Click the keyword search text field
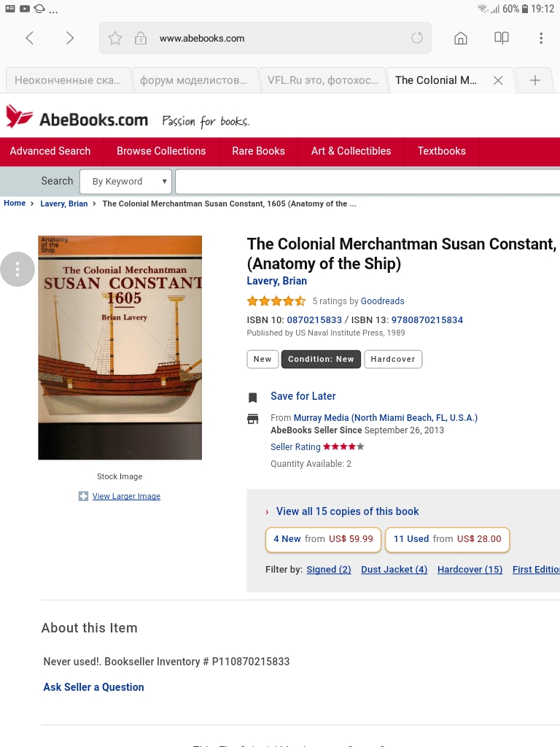Viewport: 560px width, 747px height. click(x=365, y=182)
